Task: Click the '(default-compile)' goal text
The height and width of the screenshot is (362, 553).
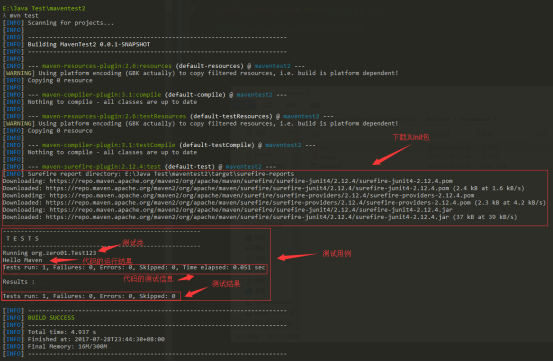Action: 195,95
